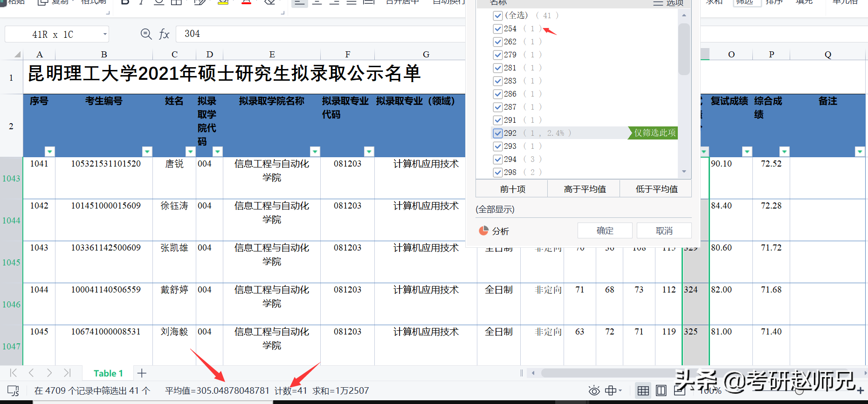Click 低于平均值 filter option

pyautogui.click(x=656, y=189)
